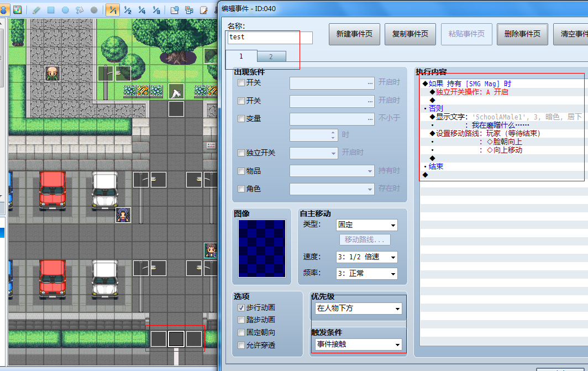588x371 pixels.
Task: Click the 复制事件页 button
Action: [x=410, y=34]
